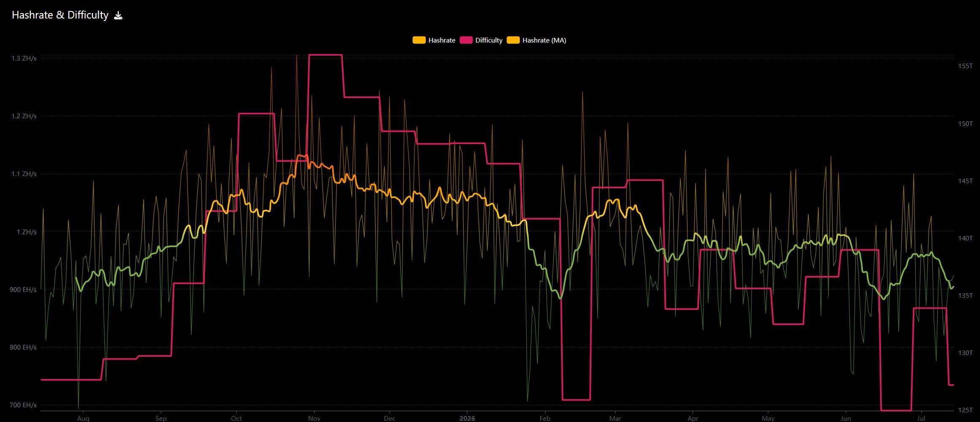Click the 1.1 ZH/s axis label
The image size is (980, 422).
(24, 174)
